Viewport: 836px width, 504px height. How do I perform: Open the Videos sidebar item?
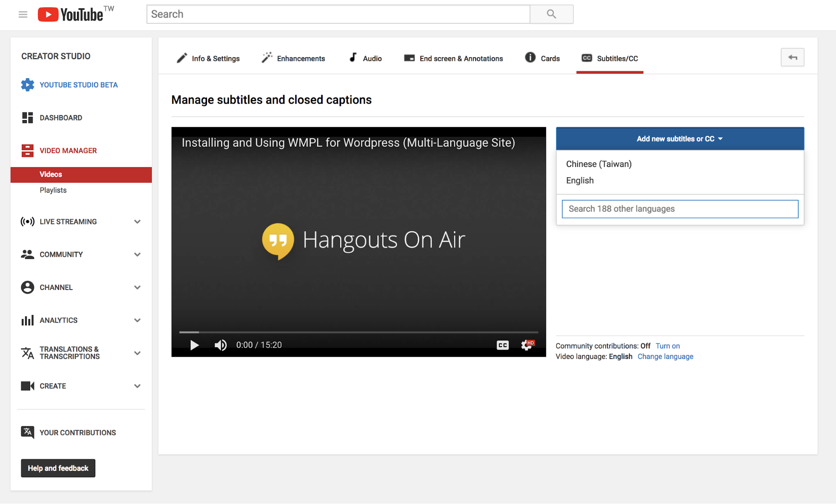pyautogui.click(x=81, y=174)
